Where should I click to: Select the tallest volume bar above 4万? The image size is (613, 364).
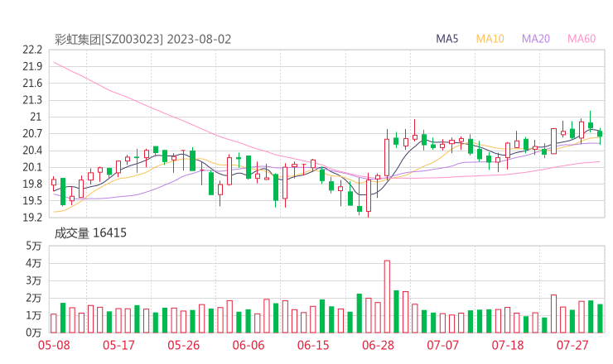pos(387,296)
